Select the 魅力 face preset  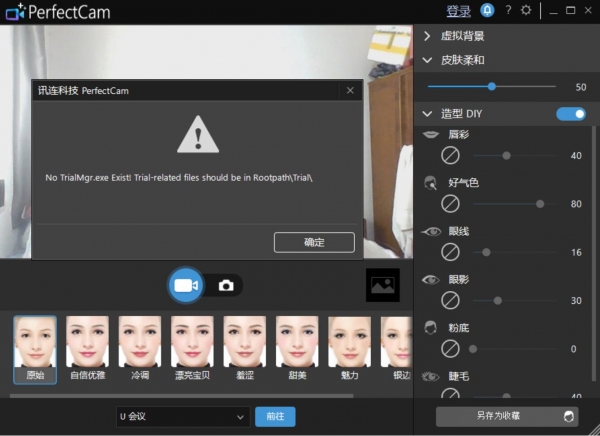pyautogui.click(x=350, y=349)
